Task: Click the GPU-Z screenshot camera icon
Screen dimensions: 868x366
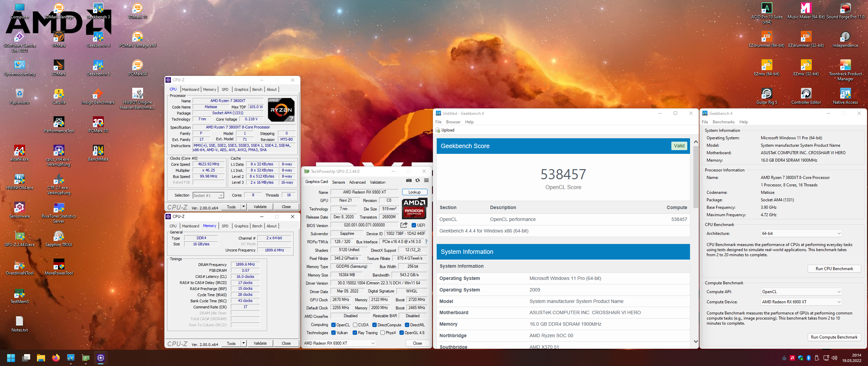Action: click(x=409, y=180)
